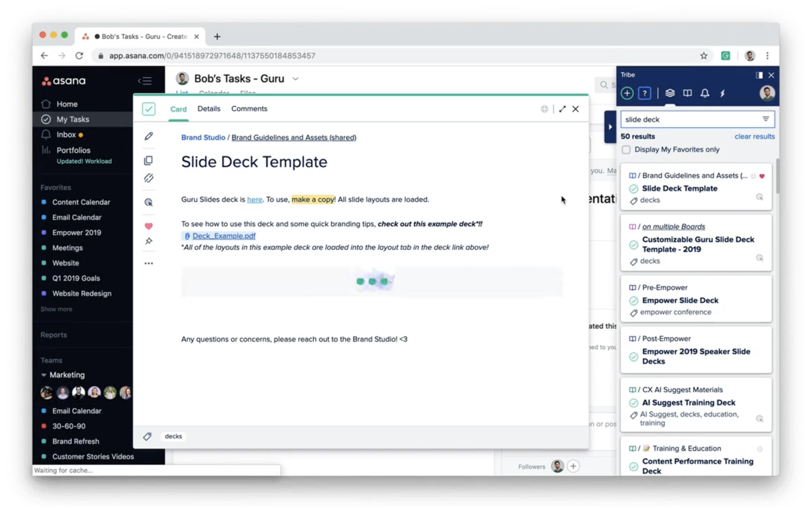This screenshot has height=509, width=812.
Task: Open the Bob's Tasks dropdown arrow
Action: point(295,79)
